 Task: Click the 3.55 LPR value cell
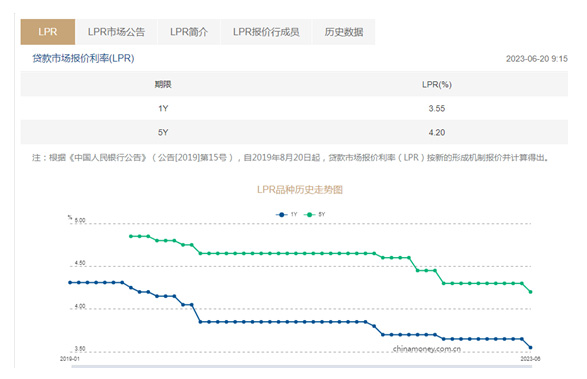pos(437,108)
